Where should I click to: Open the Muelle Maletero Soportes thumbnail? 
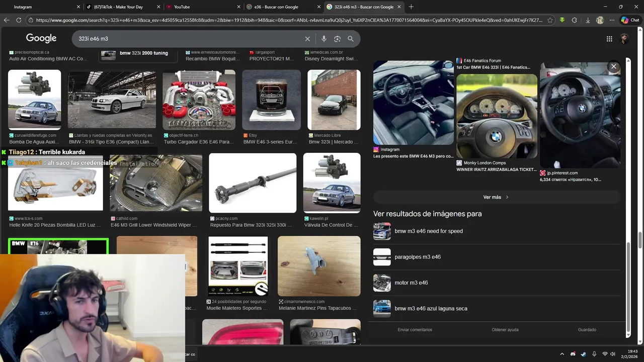238,266
